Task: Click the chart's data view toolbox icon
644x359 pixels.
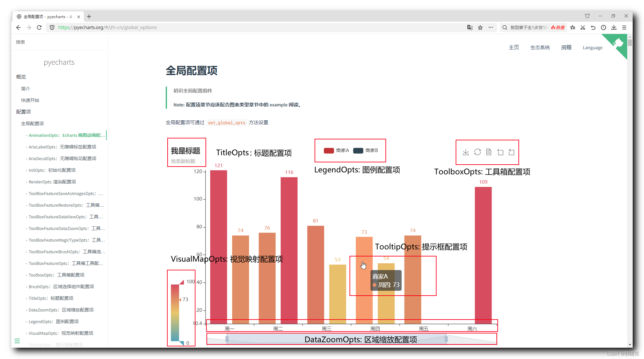Action: 489,152
